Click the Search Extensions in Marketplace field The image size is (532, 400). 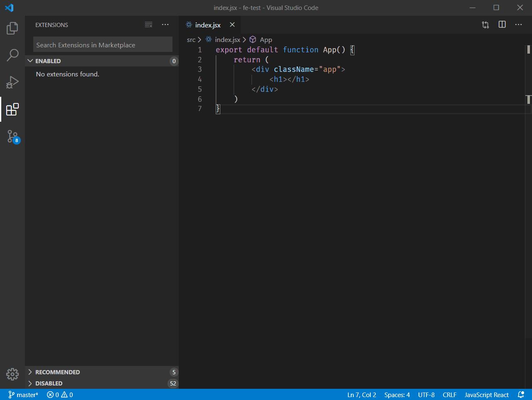point(102,44)
